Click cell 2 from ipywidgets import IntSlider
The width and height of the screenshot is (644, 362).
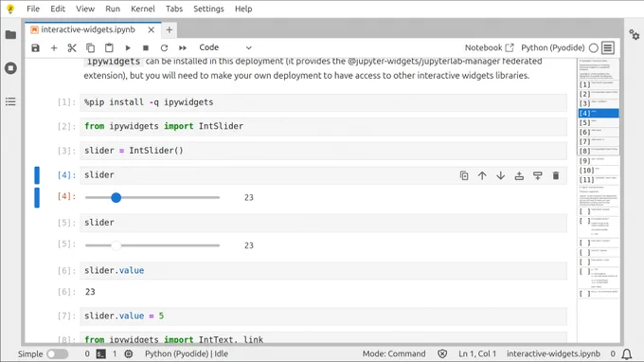pos(323,127)
